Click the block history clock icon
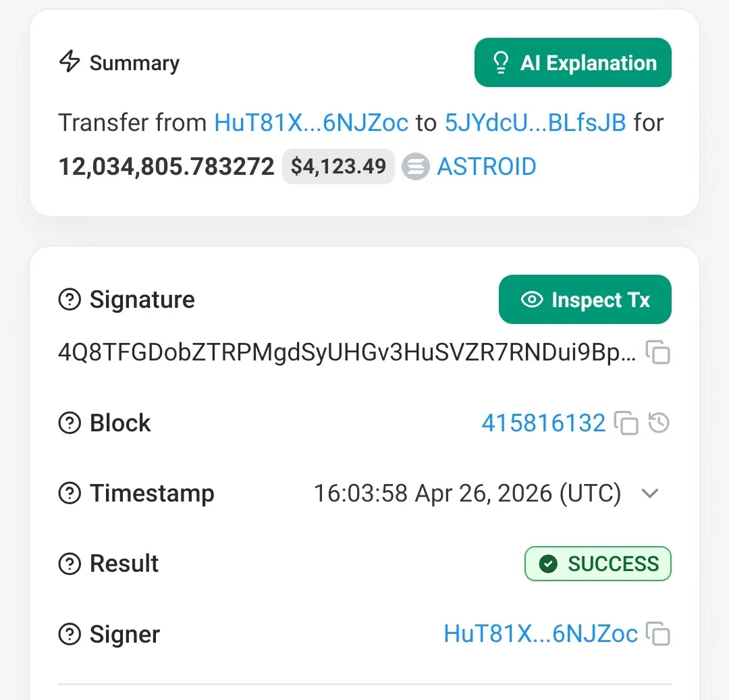 pos(659,423)
